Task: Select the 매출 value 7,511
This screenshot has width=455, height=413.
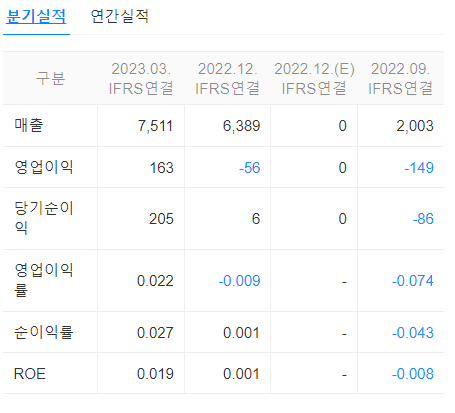Action: (x=156, y=126)
